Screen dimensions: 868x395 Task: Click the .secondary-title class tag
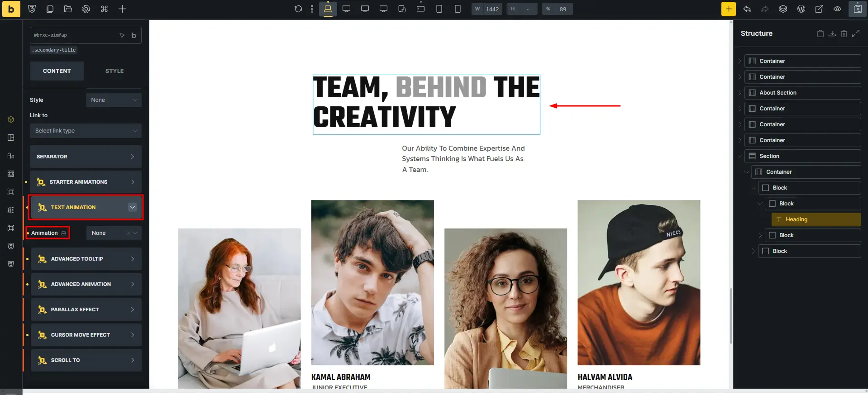54,50
